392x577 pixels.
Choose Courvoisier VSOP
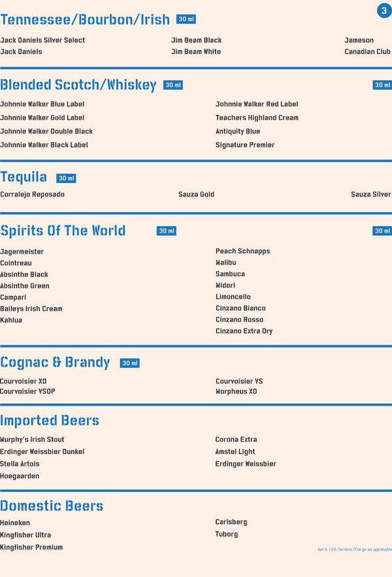coord(27,391)
